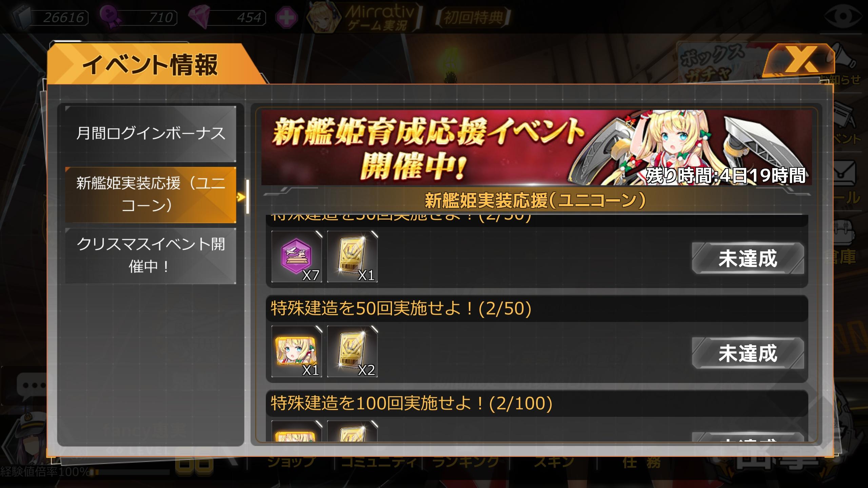Tap the 新艦姫育成応援イベント banner

pyautogui.click(x=536, y=147)
